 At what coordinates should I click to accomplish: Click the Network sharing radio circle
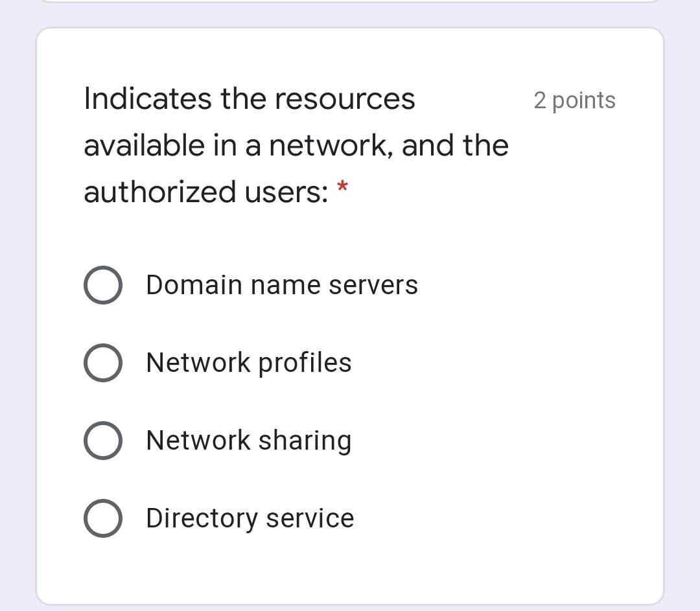[x=102, y=440]
